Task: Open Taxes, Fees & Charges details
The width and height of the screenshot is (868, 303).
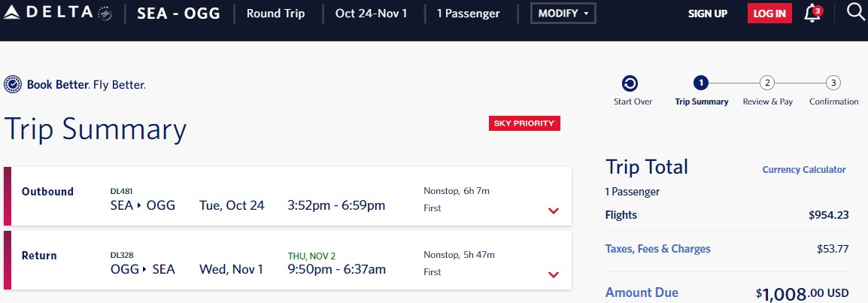Action: click(x=657, y=249)
